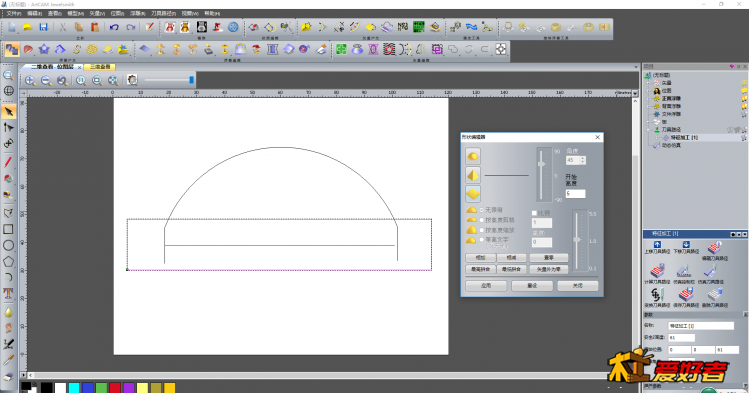The image size is (749, 393).
Task: Select the polygon drawing tool
Action: [8, 262]
